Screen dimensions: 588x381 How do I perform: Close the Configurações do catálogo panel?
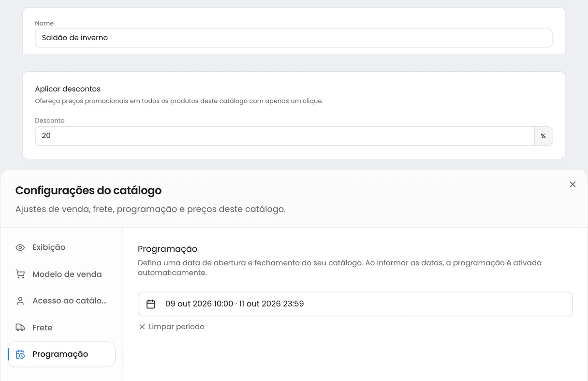573,184
